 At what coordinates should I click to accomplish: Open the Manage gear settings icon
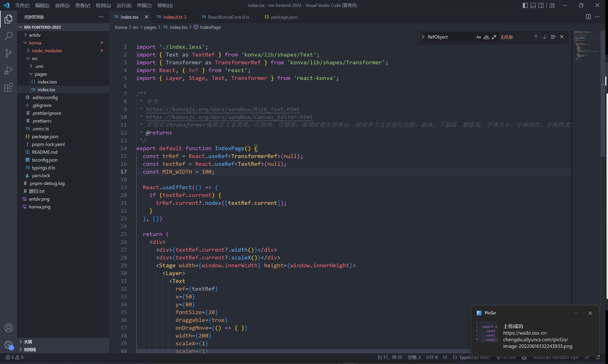coord(8,345)
